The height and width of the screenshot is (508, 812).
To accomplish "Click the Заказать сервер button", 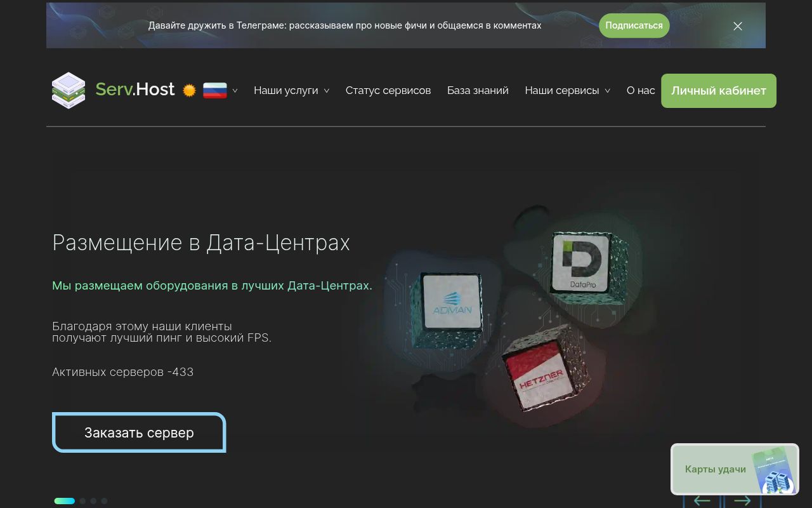I will 139,432.
